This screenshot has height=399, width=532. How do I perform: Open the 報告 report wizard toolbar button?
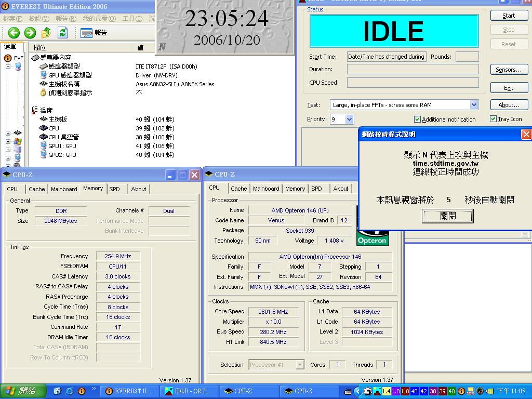click(94, 33)
